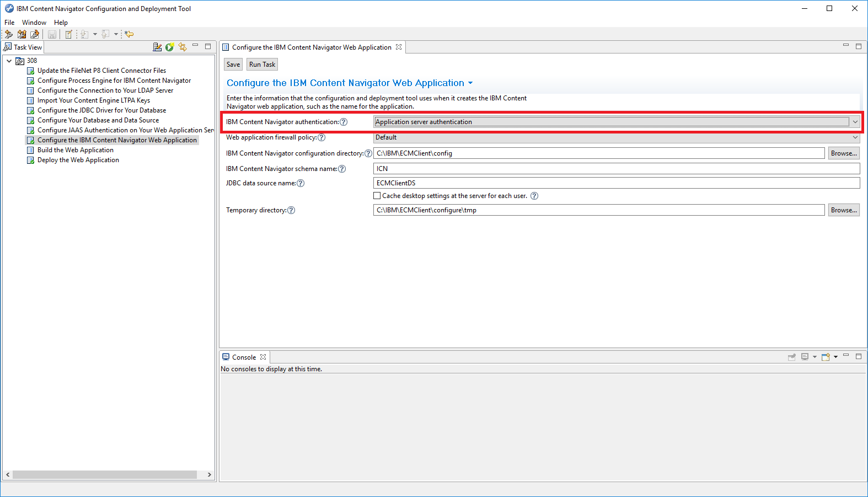The image size is (868, 497).
Task: Open the Window menu
Action: pos(34,23)
